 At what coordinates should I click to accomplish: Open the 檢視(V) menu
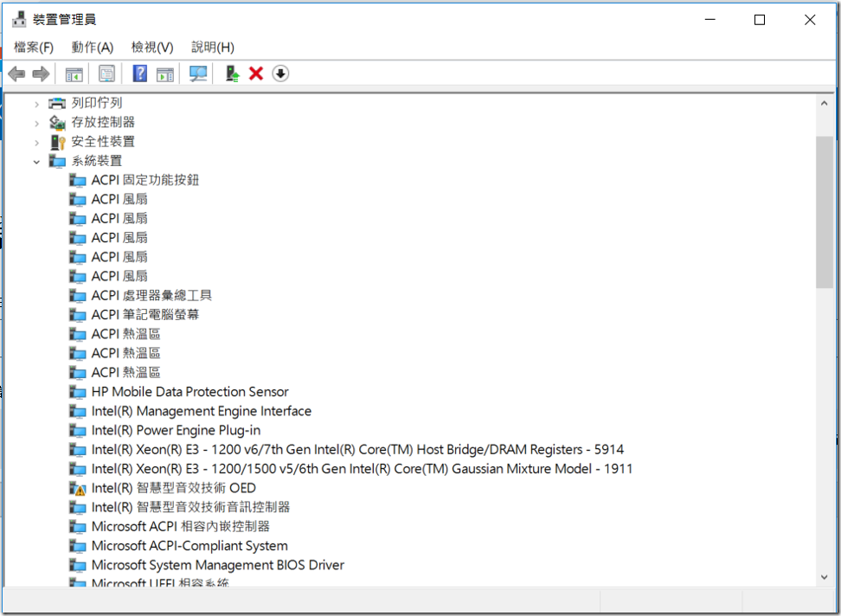pyautogui.click(x=152, y=48)
